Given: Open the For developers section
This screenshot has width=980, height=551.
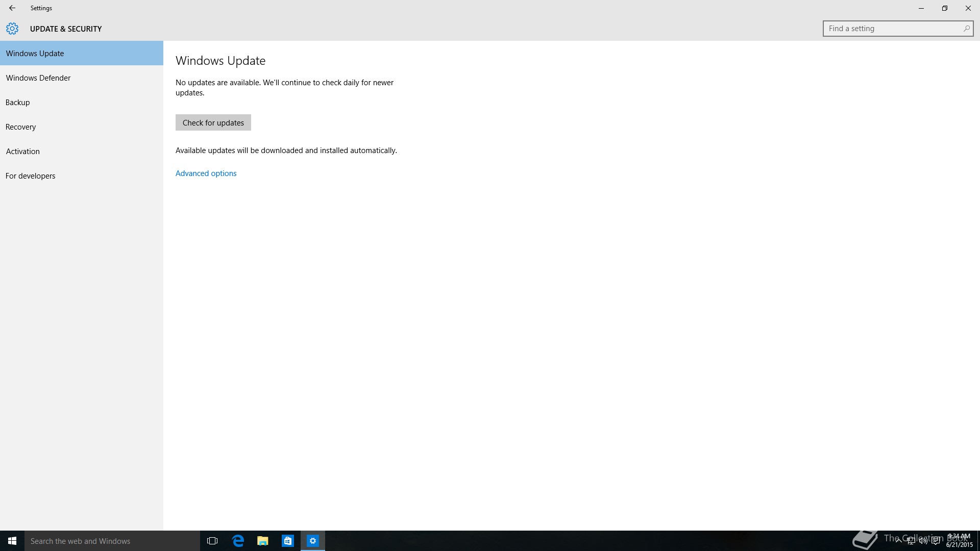Looking at the screenshot, I should coord(82,176).
